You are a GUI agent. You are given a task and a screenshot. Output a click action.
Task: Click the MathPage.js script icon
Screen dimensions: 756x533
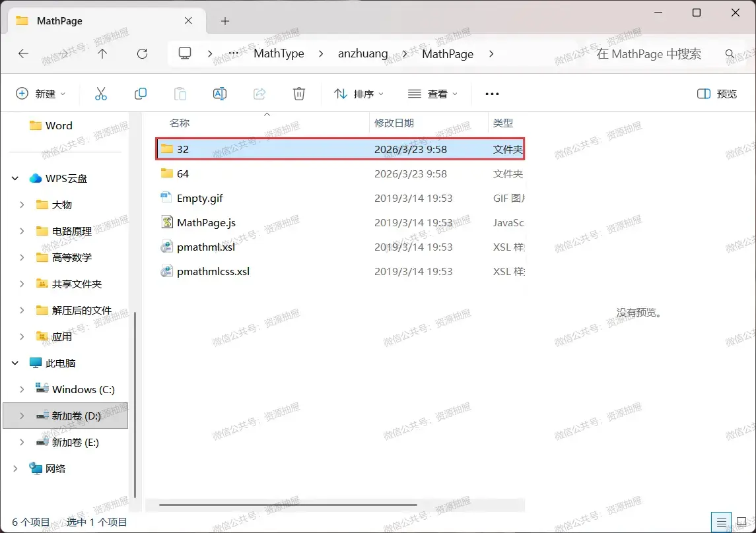167,222
